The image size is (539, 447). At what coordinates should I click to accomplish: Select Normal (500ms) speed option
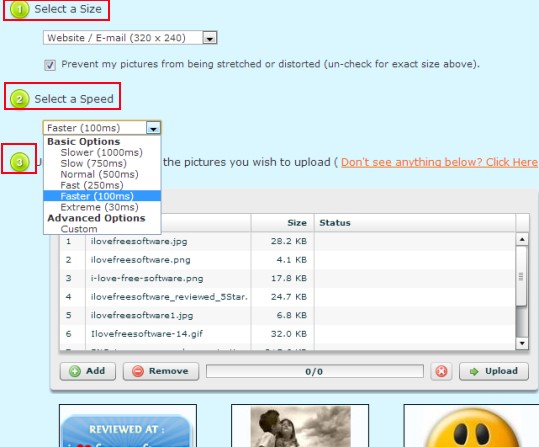click(99, 174)
